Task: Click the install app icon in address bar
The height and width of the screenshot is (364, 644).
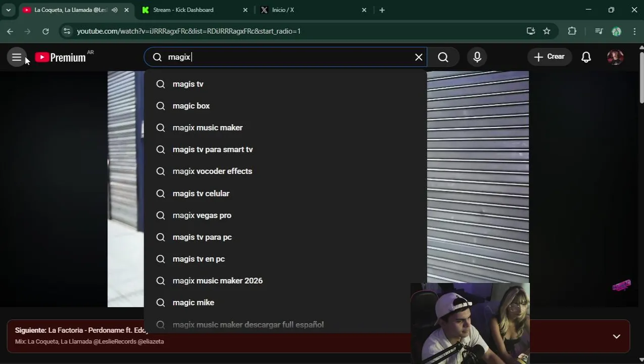Action: (x=530, y=31)
